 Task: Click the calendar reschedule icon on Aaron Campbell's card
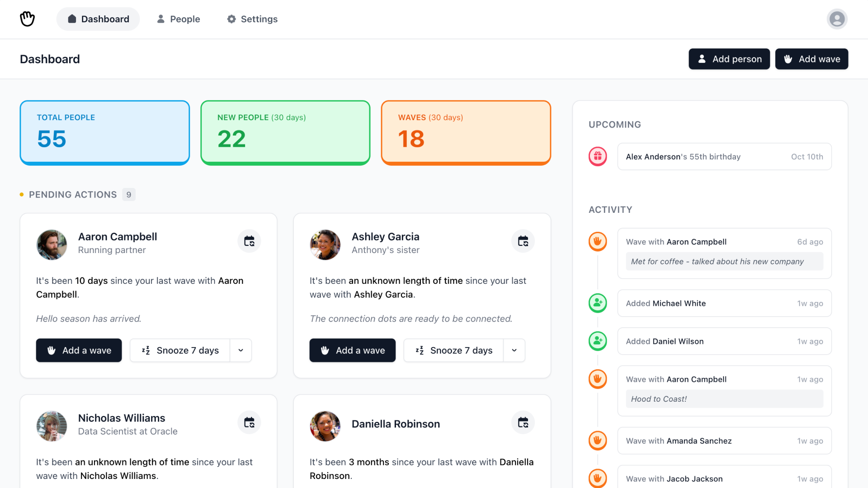point(249,241)
